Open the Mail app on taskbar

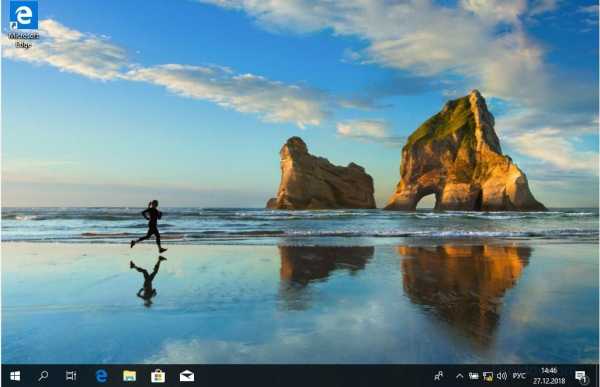pos(187,376)
